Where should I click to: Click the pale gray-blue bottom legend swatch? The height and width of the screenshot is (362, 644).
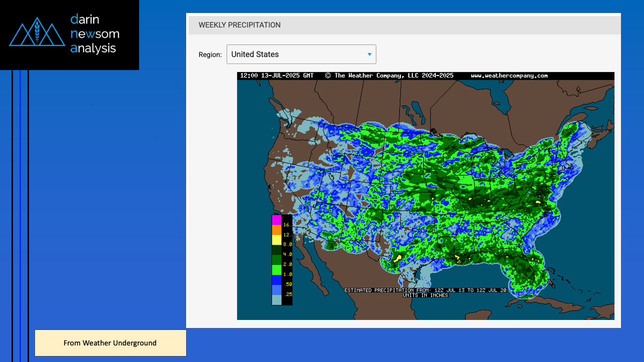tap(277, 300)
